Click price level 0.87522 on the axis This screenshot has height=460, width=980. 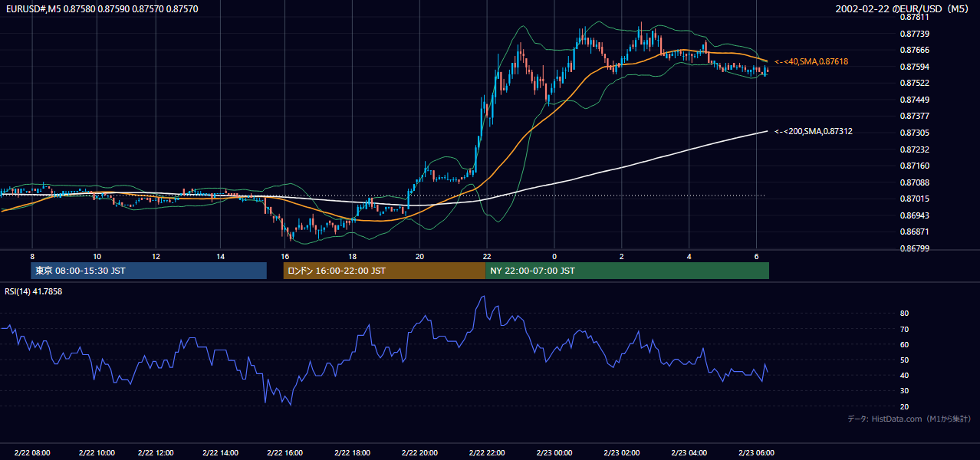[914, 83]
